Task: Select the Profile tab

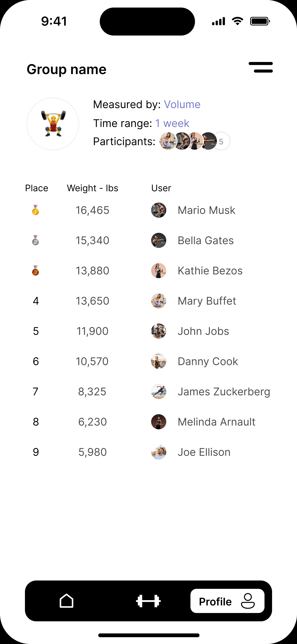Action: tap(227, 601)
